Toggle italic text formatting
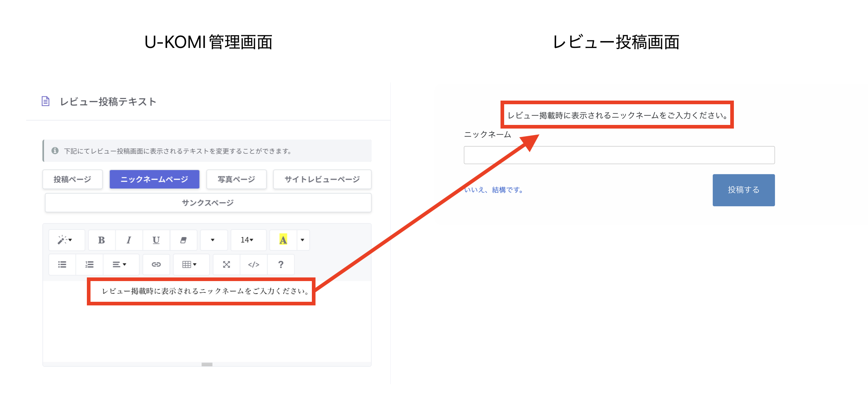The width and height of the screenshot is (868, 398). tap(129, 240)
